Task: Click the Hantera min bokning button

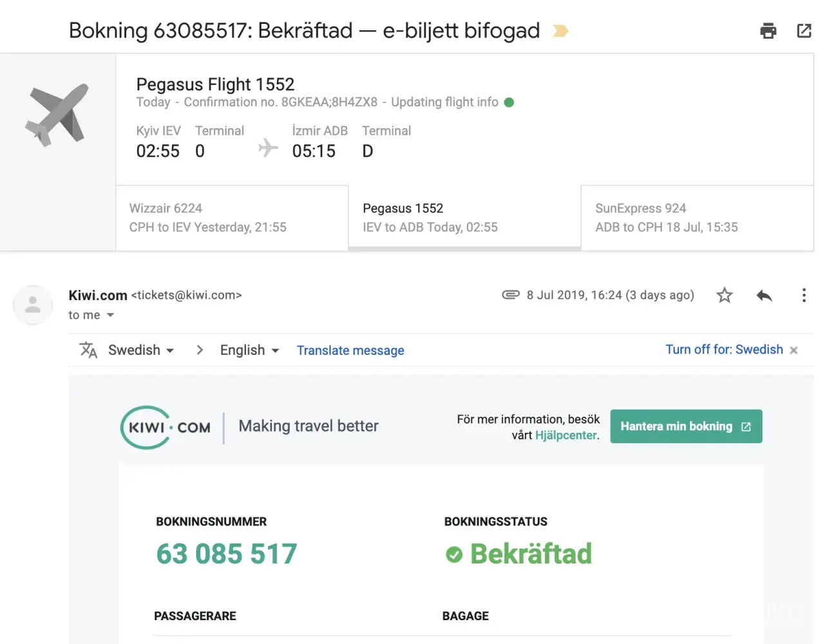Action: tap(686, 426)
